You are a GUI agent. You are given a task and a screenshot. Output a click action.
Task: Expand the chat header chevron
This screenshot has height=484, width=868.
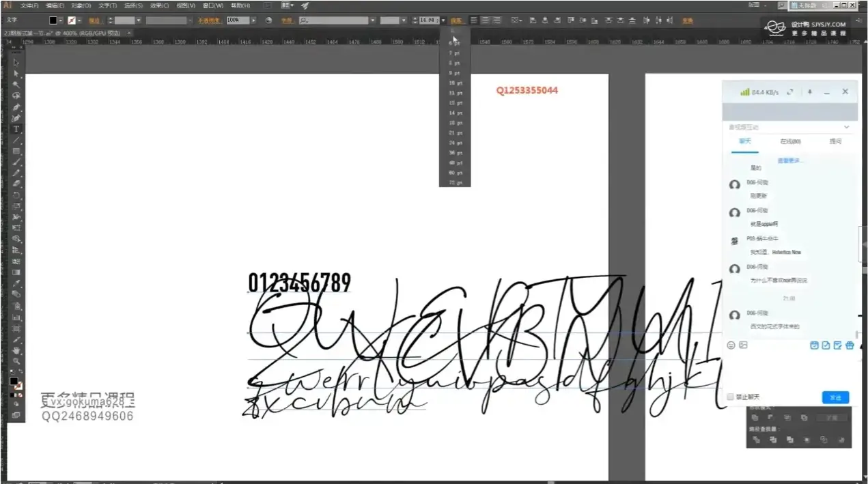click(x=846, y=127)
